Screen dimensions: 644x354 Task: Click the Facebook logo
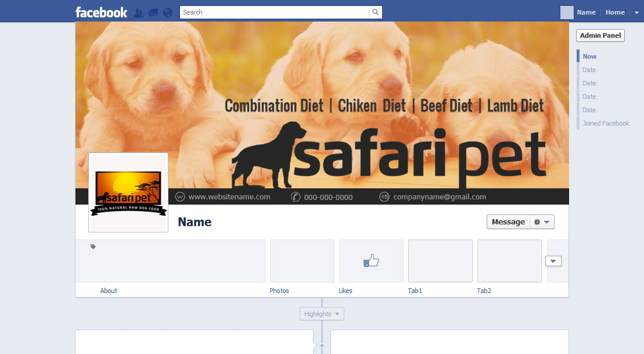point(101,12)
